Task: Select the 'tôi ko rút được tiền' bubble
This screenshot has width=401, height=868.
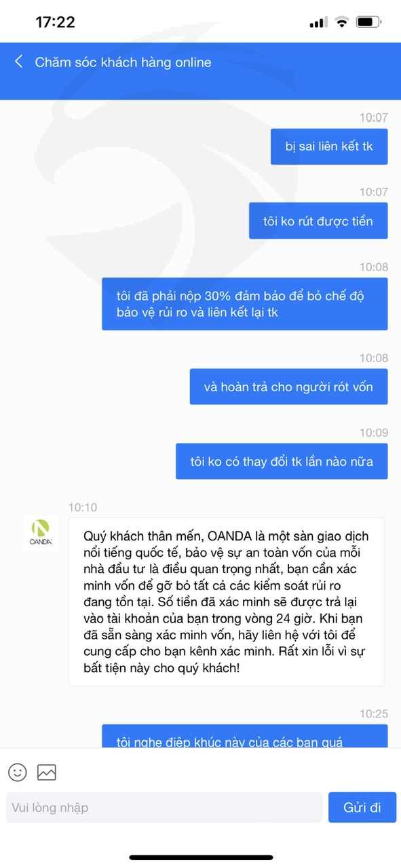Action: [x=318, y=220]
